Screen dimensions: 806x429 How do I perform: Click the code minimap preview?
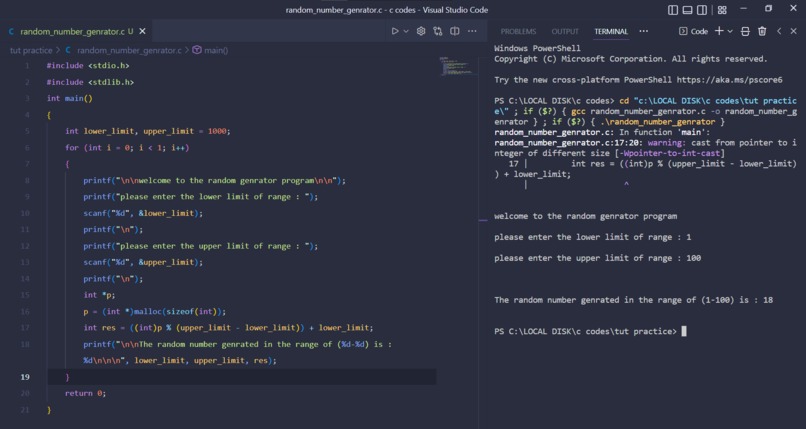coord(456,66)
